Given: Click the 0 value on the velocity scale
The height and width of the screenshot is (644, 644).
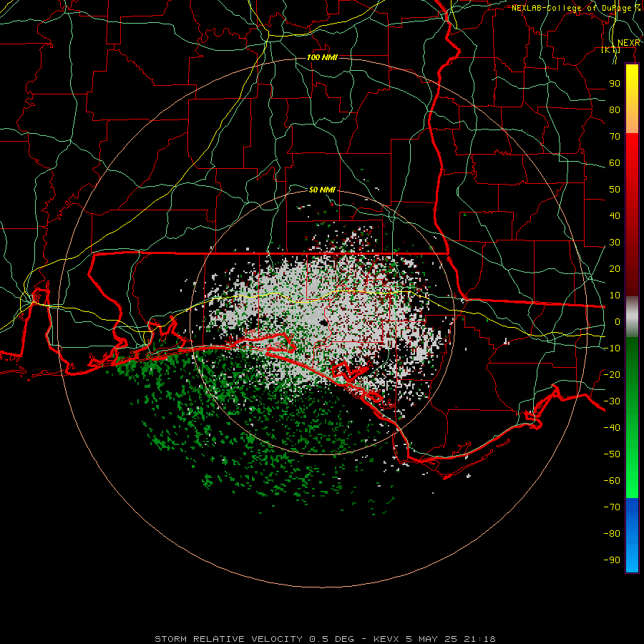Looking at the screenshot, I should coord(618,321).
